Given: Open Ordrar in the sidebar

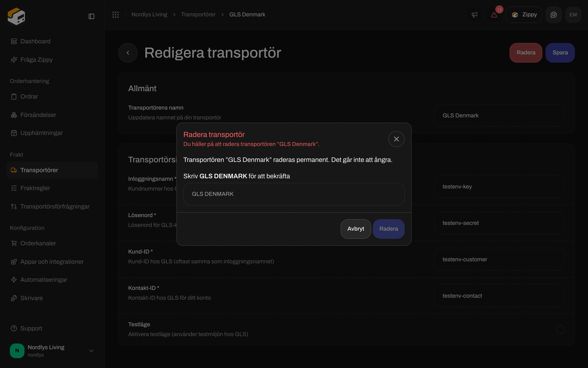Looking at the screenshot, I should click(52, 97).
